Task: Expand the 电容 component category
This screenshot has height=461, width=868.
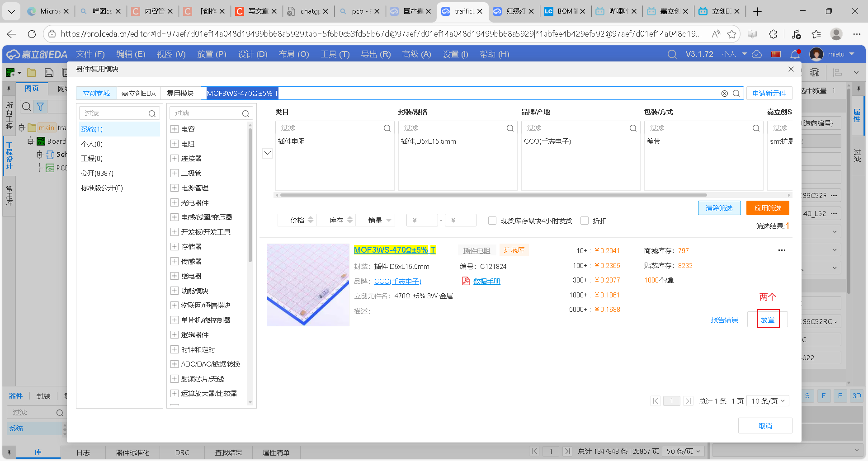Action: pos(175,129)
